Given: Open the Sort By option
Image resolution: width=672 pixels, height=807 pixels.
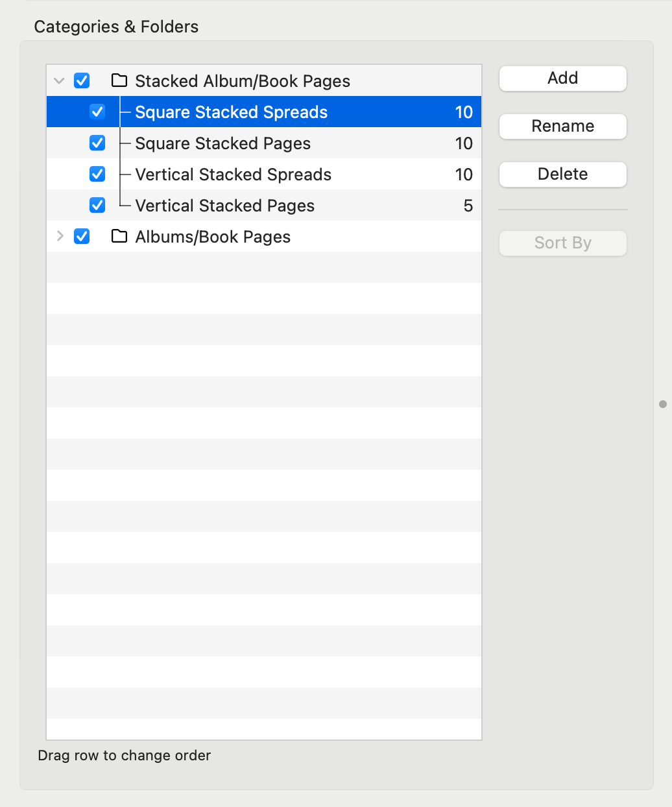Looking at the screenshot, I should click(562, 243).
